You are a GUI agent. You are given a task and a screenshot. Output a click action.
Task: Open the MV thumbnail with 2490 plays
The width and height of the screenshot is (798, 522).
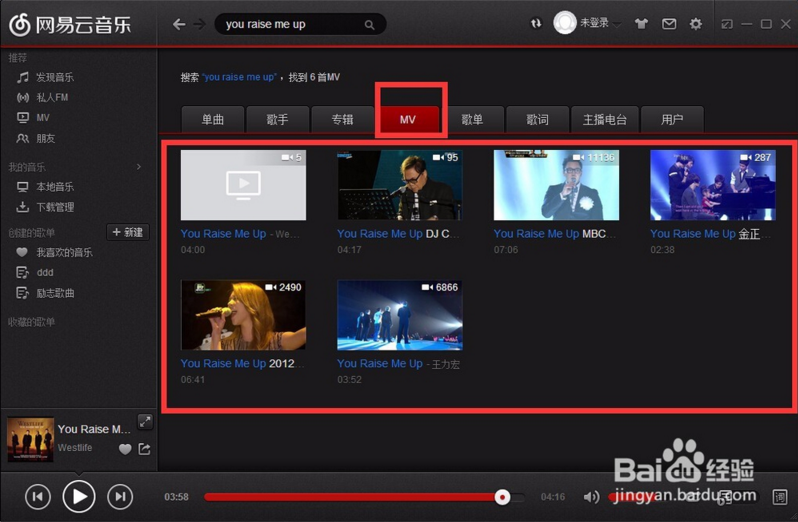[x=243, y=315]
